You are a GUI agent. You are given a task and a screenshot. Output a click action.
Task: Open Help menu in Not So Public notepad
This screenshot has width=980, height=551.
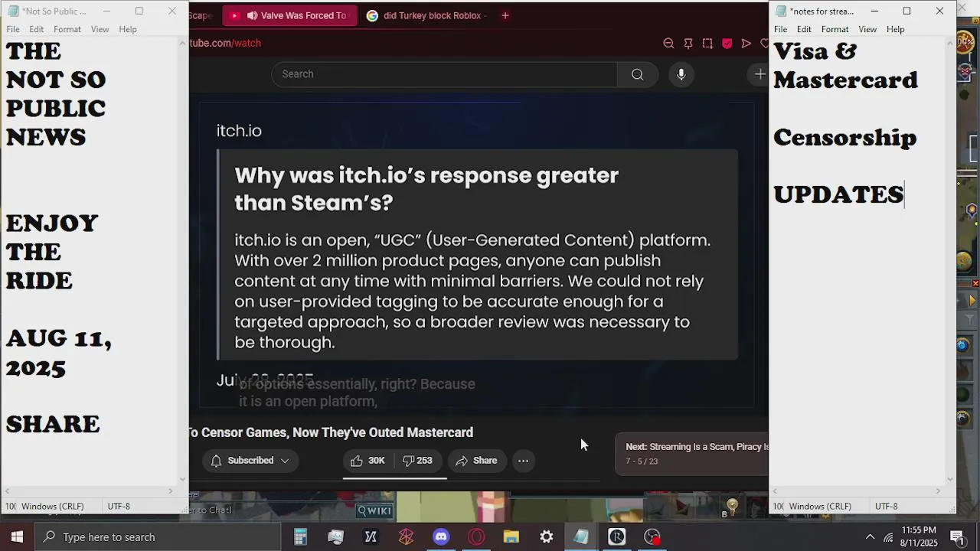(128, 29)
